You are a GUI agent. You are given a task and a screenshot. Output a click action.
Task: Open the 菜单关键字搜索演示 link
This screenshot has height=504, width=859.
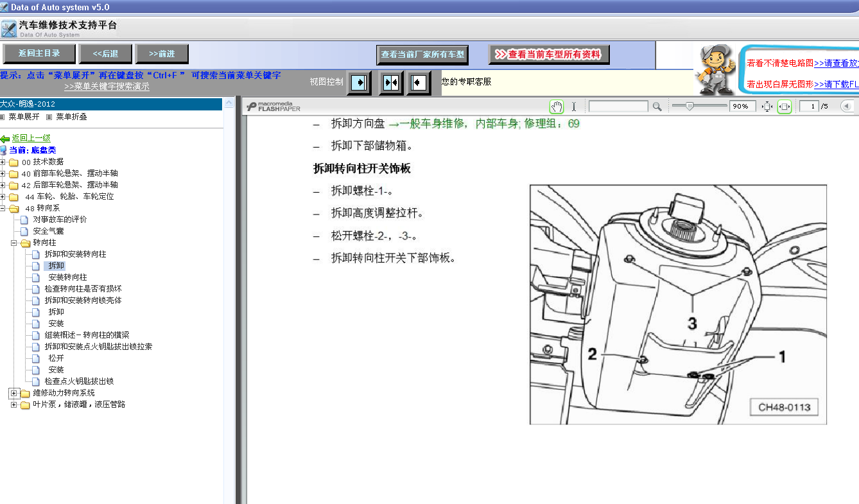[107, 87]
